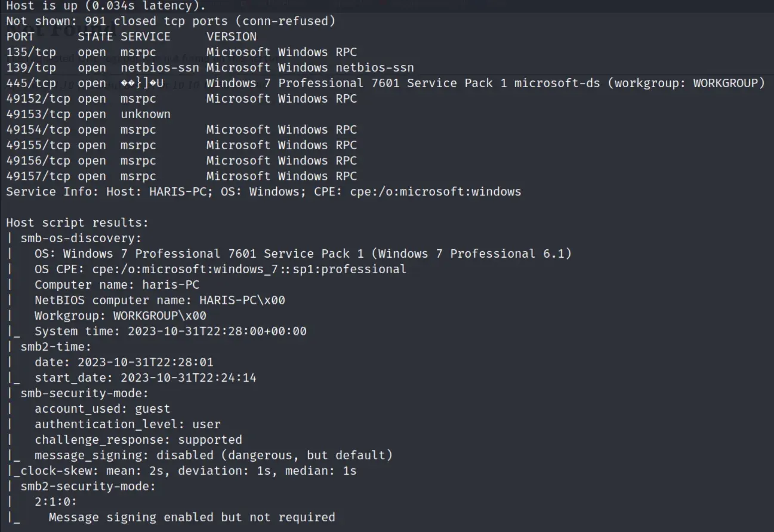The width and height of the screenshot is (774, 532).
Task: Click the 49157/tcp port entry
Action: pyautogui.click(x=38, y=176)
